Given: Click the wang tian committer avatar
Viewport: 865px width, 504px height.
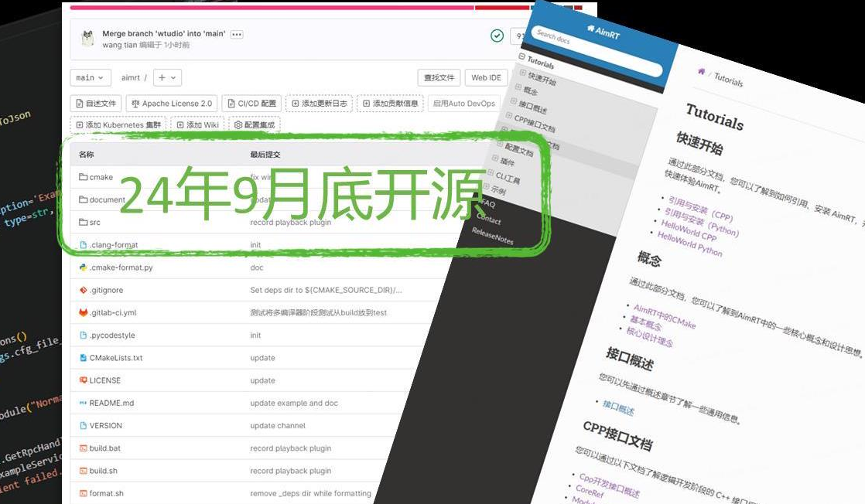Looking at the screenshot, I should [x=87, y=39].
